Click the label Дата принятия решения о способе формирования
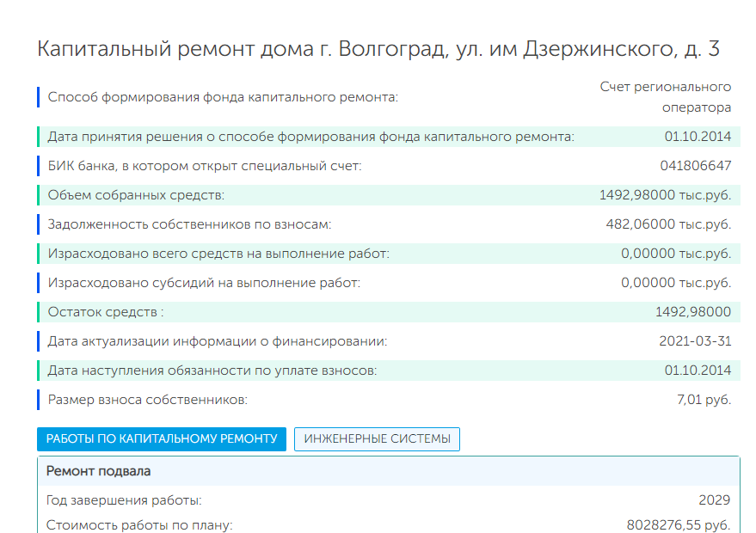The width and height of the screenshot is (756, 533). coord(311,137)
